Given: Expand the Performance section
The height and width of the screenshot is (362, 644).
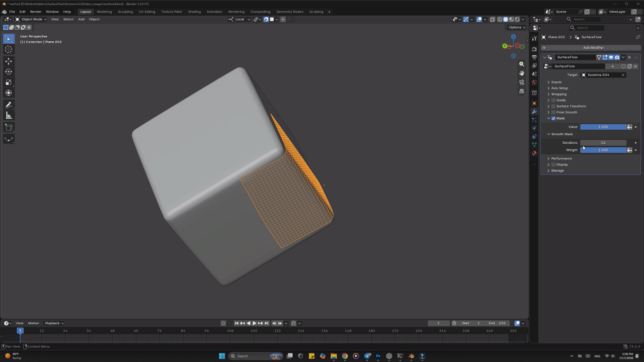Looking at the screenshot, I should 561,158.
